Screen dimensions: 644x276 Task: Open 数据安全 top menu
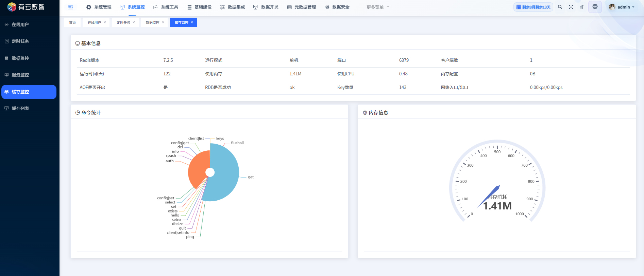(x=337, y=7)
